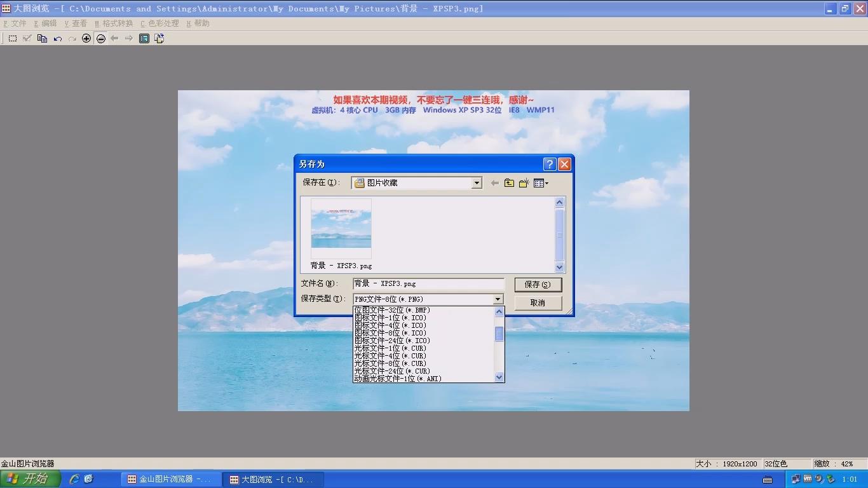Zoom in with the plus magnifier icon
The height and width of the screenshot is (488, 868).
coord(86,39)
